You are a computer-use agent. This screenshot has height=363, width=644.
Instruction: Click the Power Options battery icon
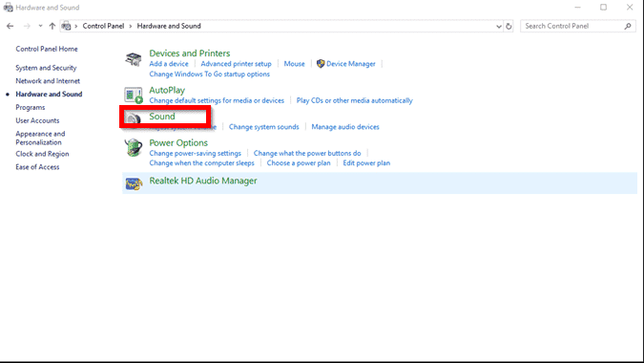[x=133, y=147]
